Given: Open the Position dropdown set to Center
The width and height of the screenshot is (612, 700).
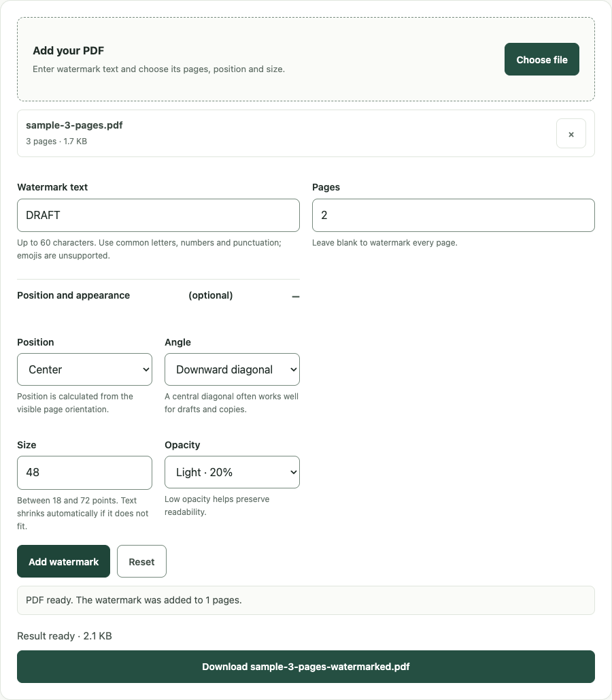Looking at the screenshot, I should coord(85,369).
